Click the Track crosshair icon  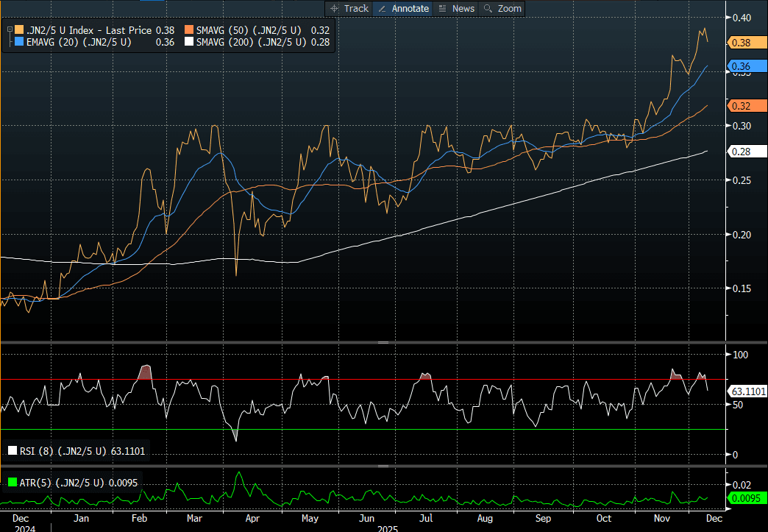point(335,8)
